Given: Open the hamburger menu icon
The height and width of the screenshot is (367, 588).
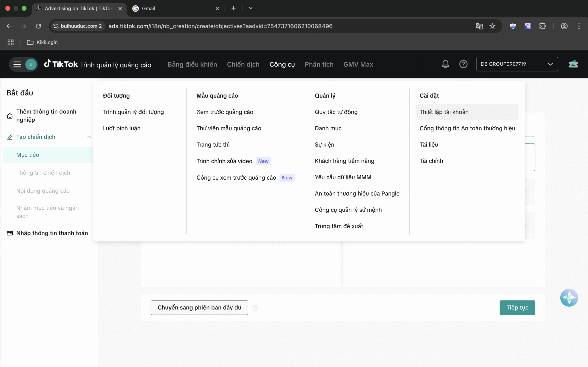Looking at the screenshot, I should pos(17,64).
